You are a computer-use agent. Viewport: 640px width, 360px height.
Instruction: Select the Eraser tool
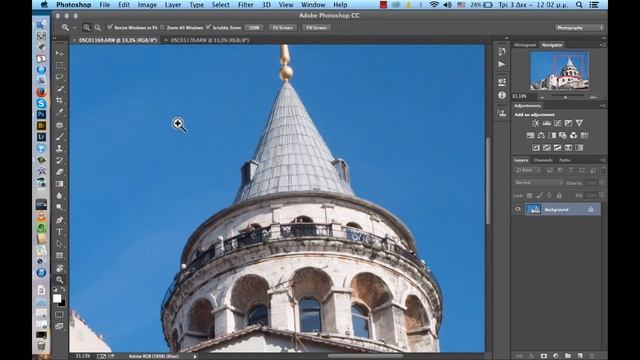coord(60,172)
